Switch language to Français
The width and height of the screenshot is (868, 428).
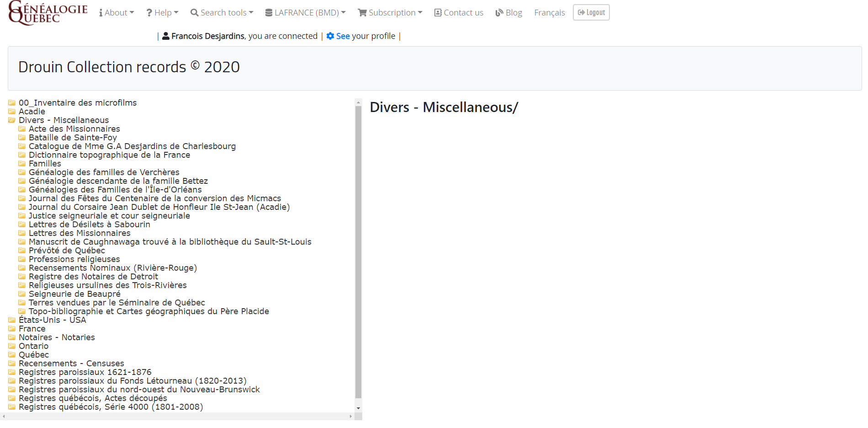click(549, 13)
